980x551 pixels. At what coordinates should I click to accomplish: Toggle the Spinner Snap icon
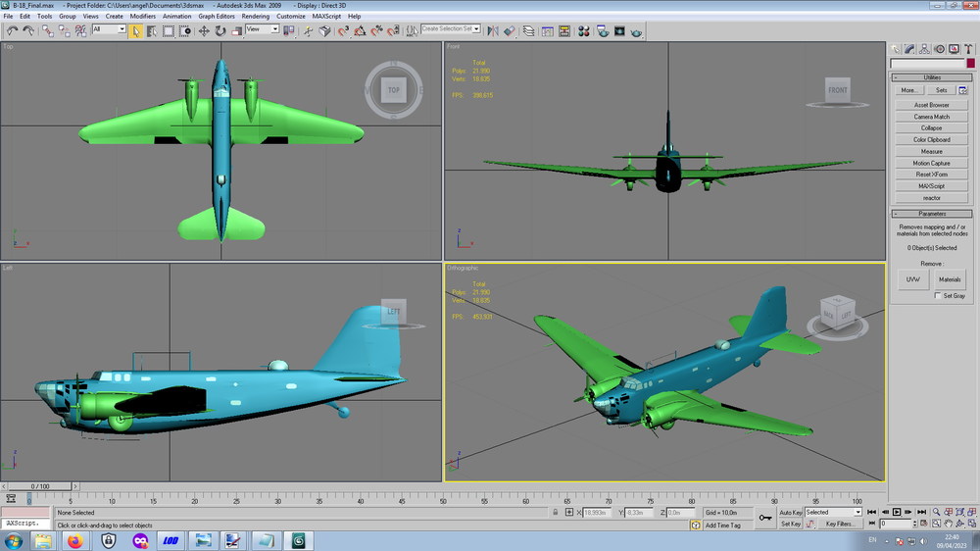[x=393, y=30]
